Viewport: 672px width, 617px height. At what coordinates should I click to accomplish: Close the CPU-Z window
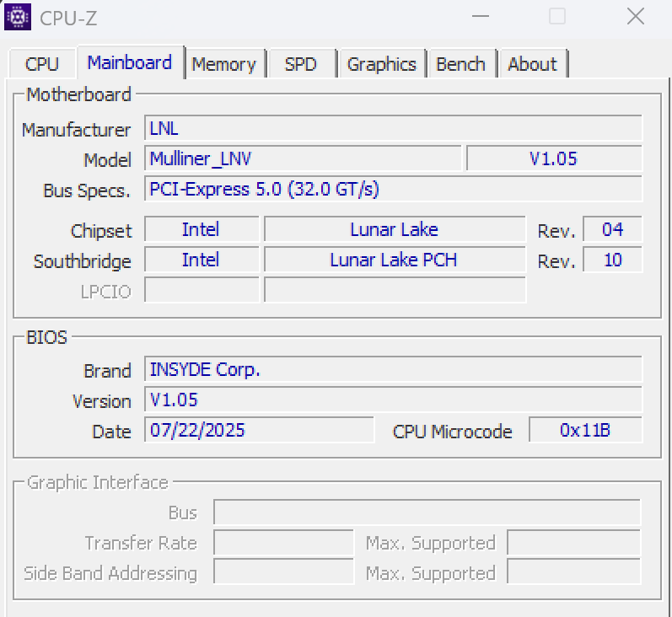(636, 16)
